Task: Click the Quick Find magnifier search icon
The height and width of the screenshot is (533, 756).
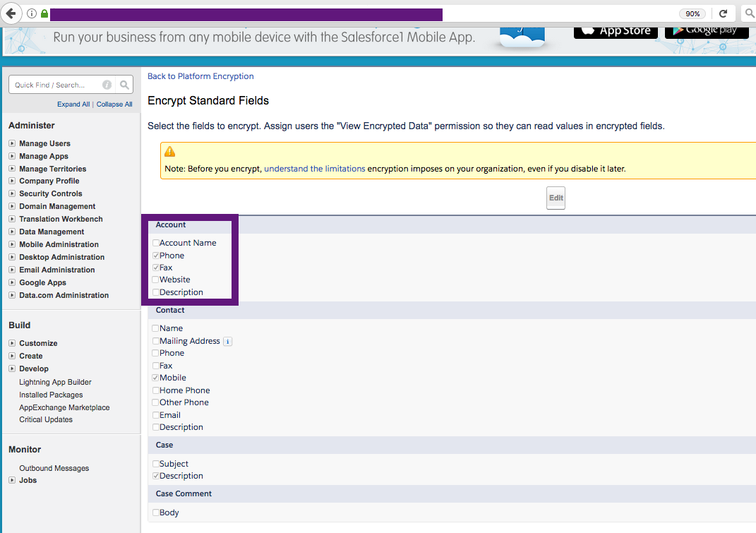Action: 124,85
